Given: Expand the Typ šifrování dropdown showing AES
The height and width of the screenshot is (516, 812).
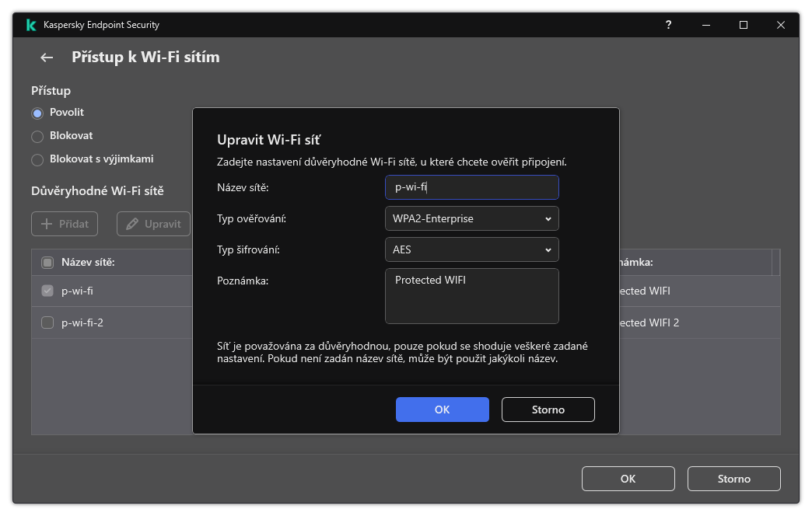Looking at the screenshot, I should click(471, 249).
